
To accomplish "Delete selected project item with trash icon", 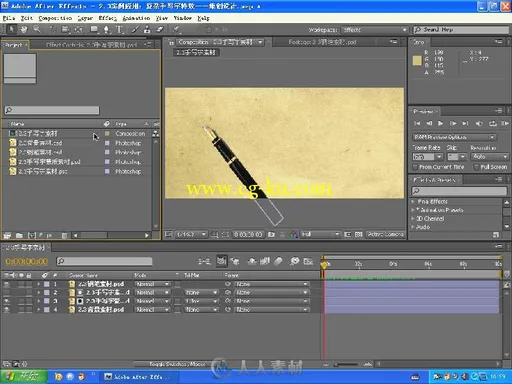I will 64,235.
